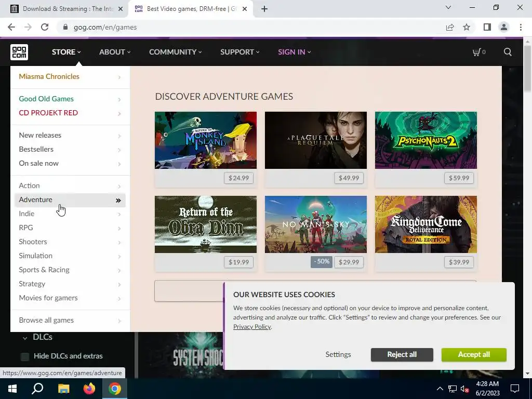The height and width of the screenshot is (399, 532).
Task: Open the shopping cart icon
Action: coord(478,52)
